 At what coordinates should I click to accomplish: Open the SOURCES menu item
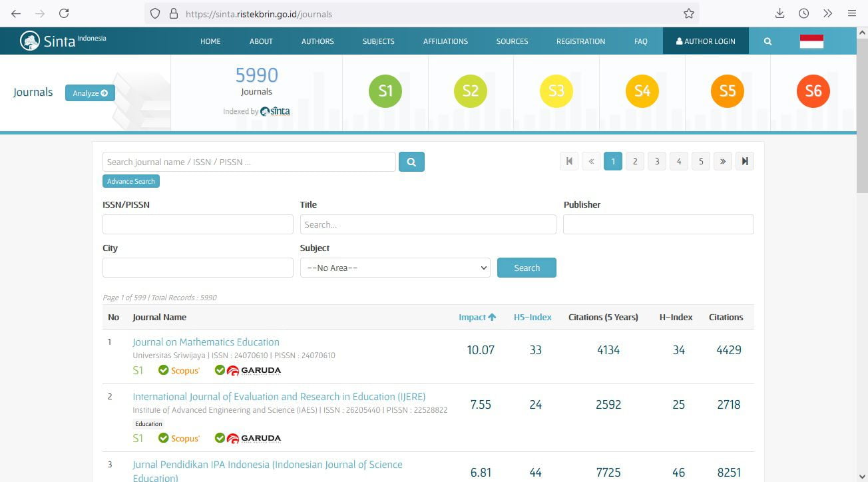pos(512,41)
